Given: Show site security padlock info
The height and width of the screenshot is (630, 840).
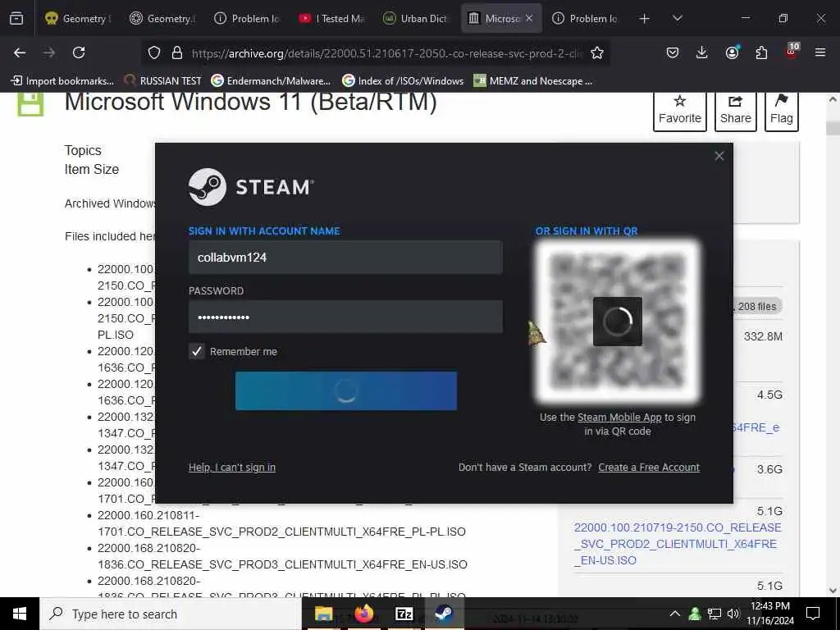Looking at the screenshot, I should [x=177, y=52].
